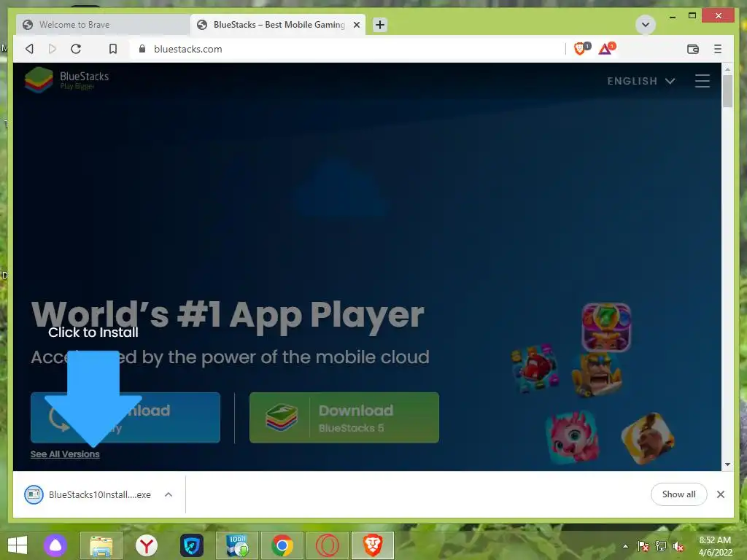
Task: Click the Brave browser taskbar icon
Action: (373, 545)
